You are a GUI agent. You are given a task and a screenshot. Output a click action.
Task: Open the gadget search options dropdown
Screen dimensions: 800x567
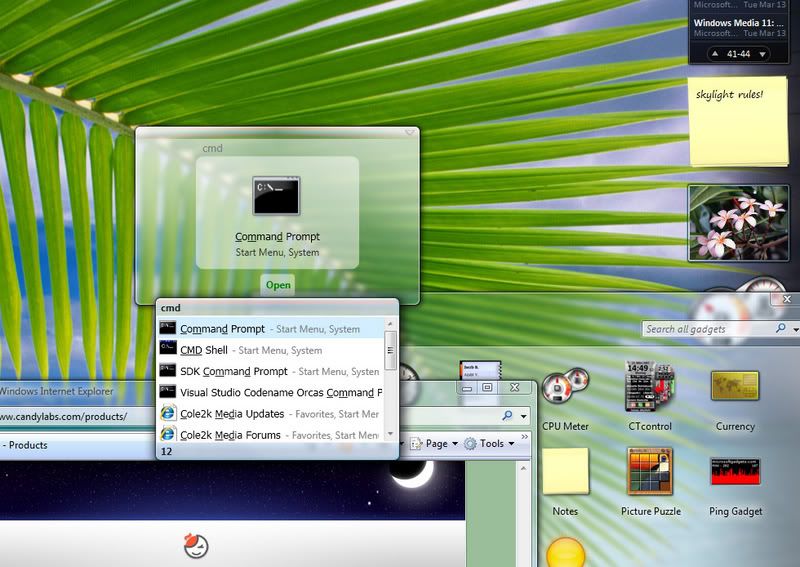796,330
